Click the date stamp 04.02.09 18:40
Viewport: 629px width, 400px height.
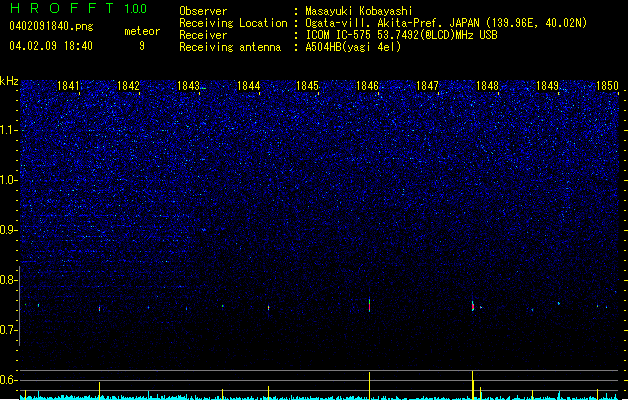[51, 46]
